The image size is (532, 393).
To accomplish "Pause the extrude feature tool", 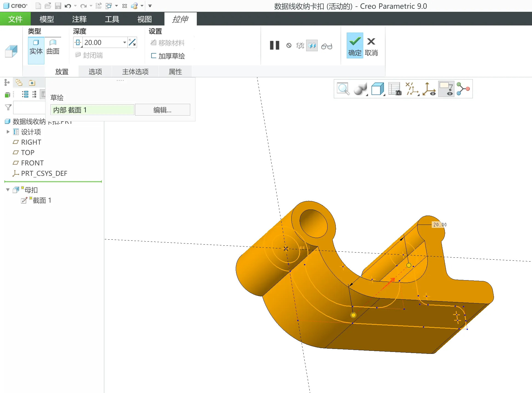I will click(274, 45).
